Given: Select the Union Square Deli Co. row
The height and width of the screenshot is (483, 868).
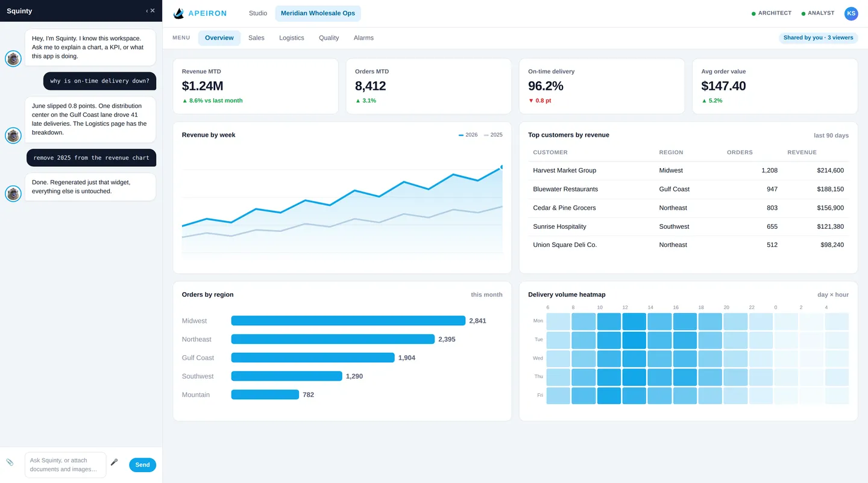Looking at the screenshot, I should click(688, 245).
